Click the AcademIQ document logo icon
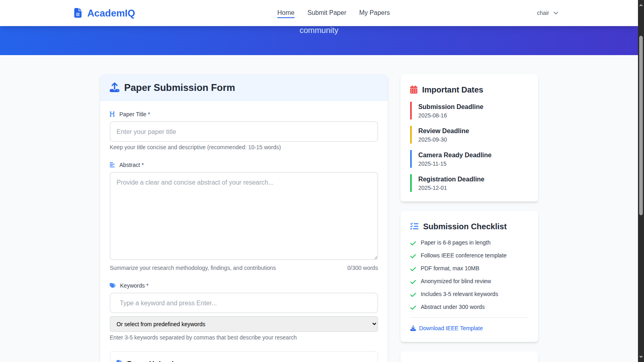Image resolution: width=644 pixels, height=362 pixels. click(x=78, y=12)
